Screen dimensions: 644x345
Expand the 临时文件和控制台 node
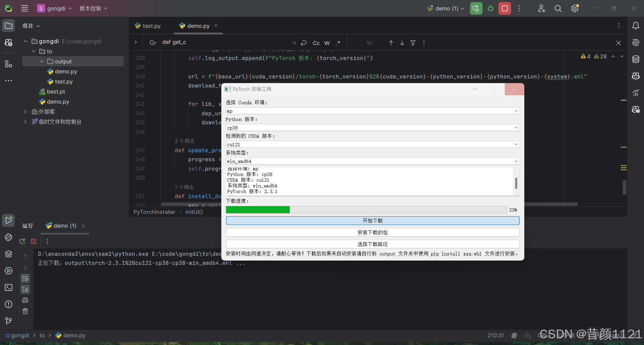[25, 122]
